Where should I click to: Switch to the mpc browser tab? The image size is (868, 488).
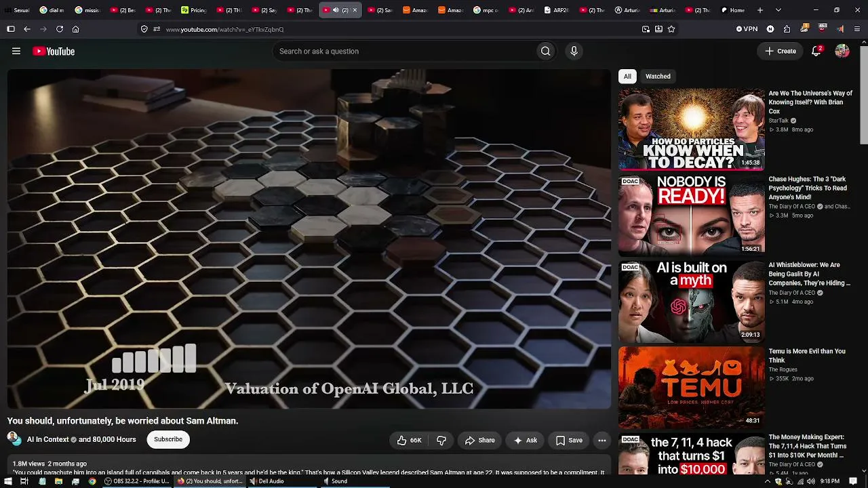486,10
